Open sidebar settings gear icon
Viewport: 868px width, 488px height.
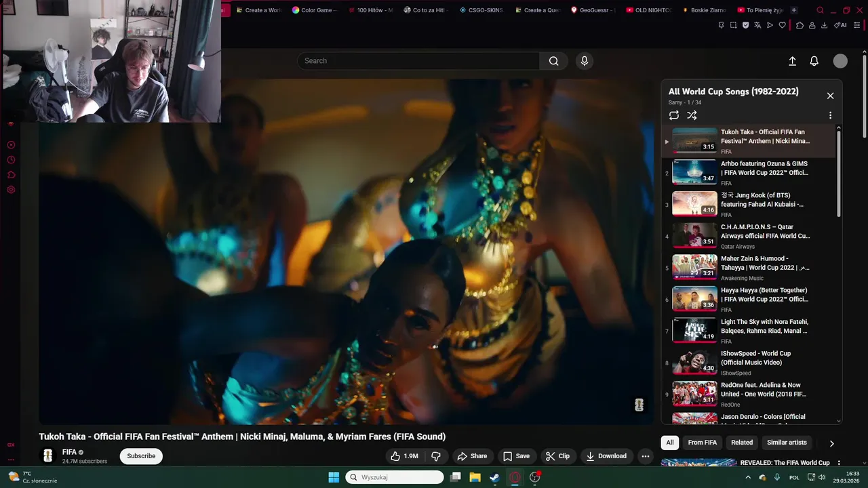11,190
